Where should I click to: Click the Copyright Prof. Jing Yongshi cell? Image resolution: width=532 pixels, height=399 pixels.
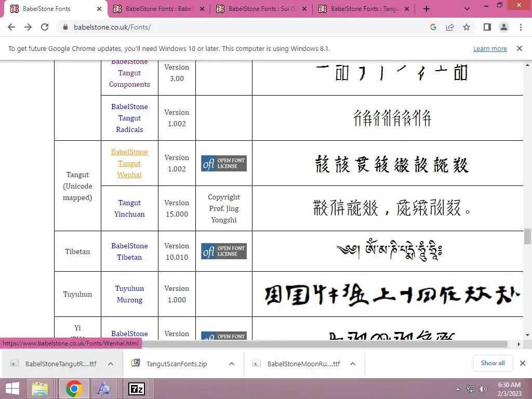224,208
